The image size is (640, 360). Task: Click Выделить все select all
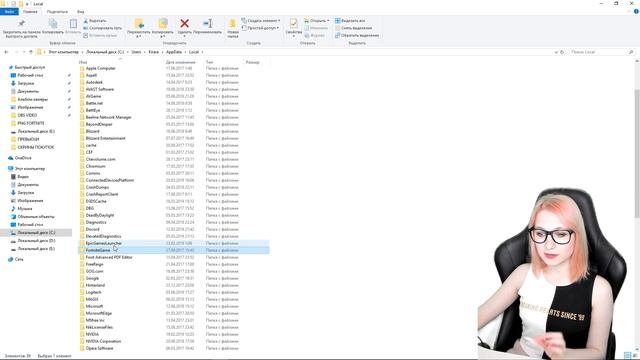pyautogui.click(x=350, y=20)
